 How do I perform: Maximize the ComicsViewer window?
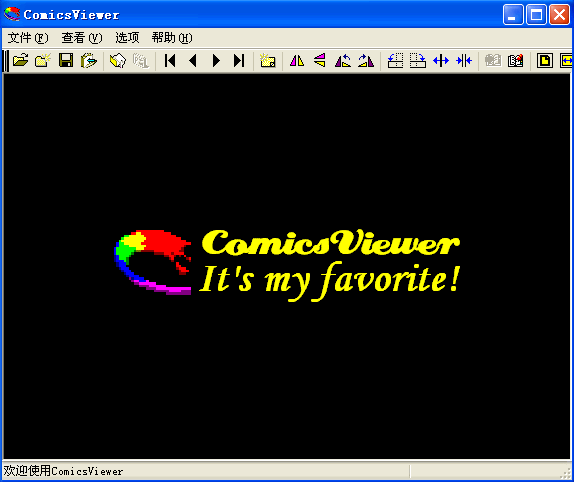pyautogui.click(x=536, y=15)
